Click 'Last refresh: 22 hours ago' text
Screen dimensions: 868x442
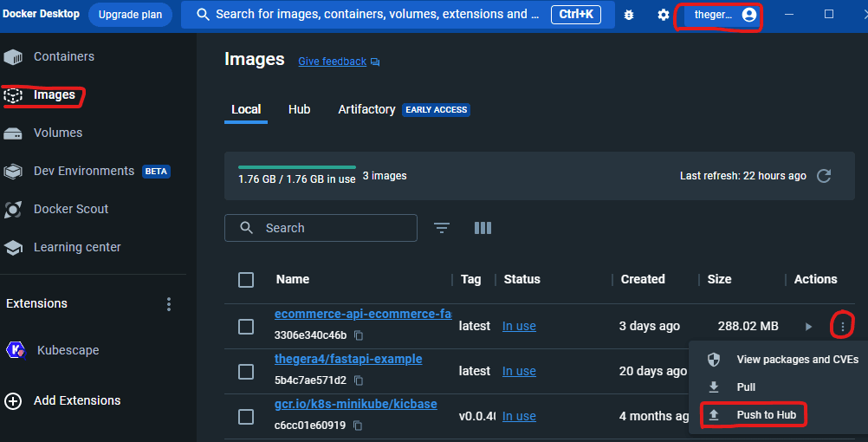pyautogui.click(x=743, y=176)
